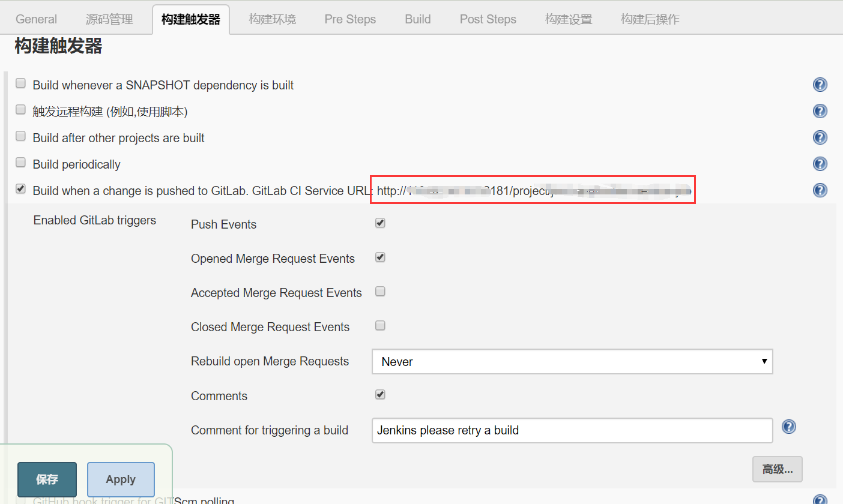This screenshot has height=504, width=843.
Task: Tick the Build periodically checkbox
Action: [x=21, y=163]
